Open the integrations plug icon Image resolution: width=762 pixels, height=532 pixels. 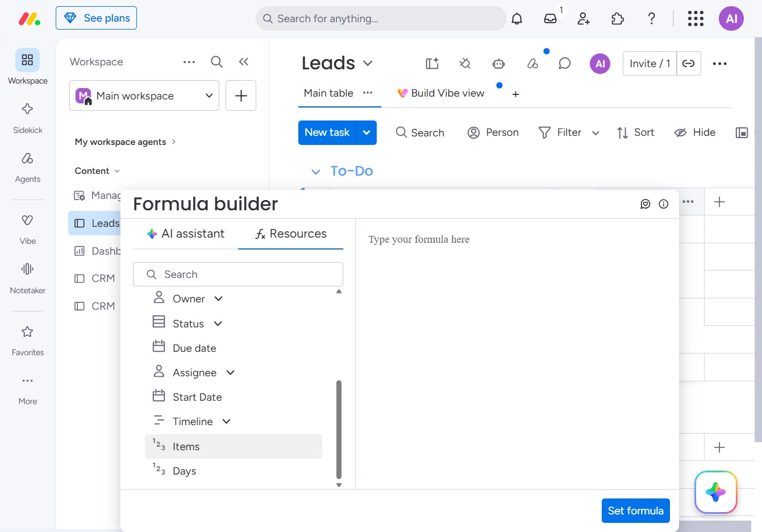click(x=465, y=64)
